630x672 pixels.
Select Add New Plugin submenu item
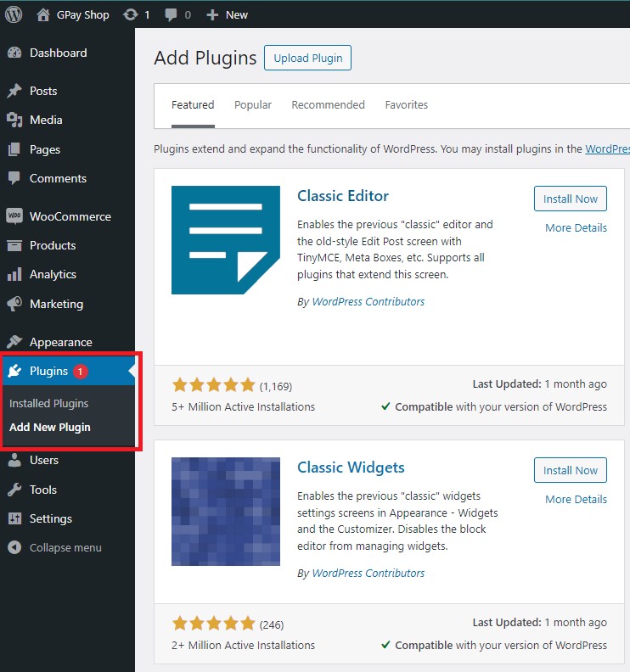[50, 428]
